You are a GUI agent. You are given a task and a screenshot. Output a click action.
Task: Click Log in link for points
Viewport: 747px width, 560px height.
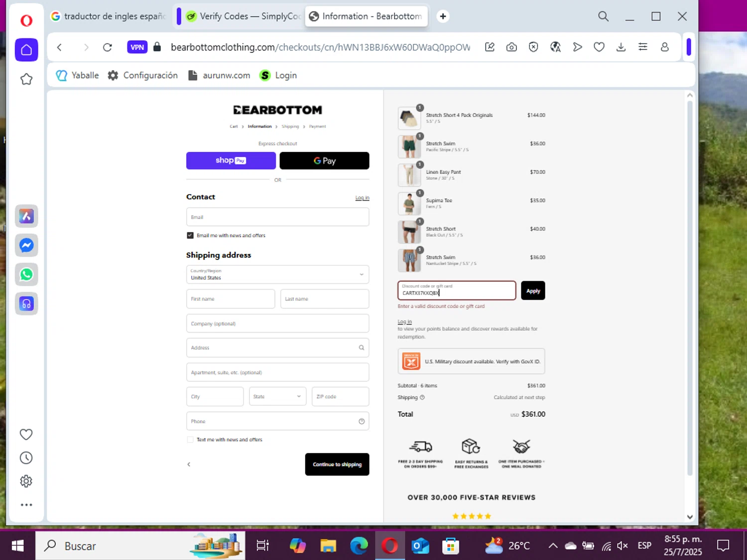[x=405, y=322]
